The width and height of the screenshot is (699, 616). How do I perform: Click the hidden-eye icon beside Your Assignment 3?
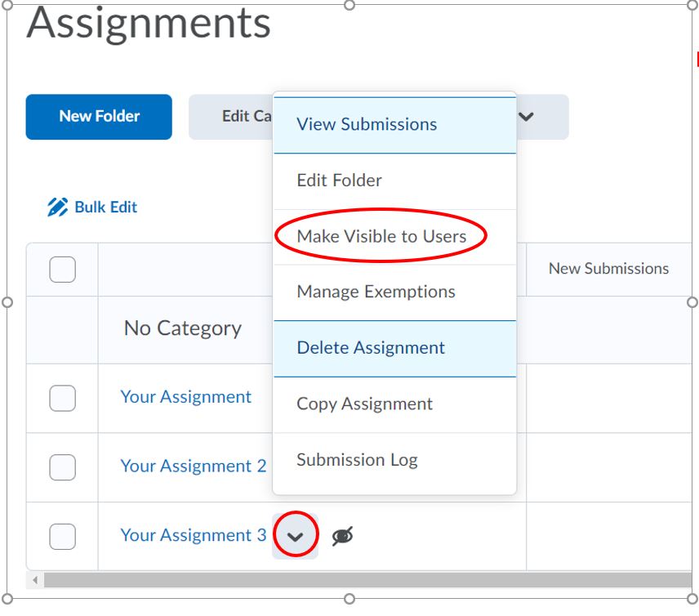(x=343, y=536)
